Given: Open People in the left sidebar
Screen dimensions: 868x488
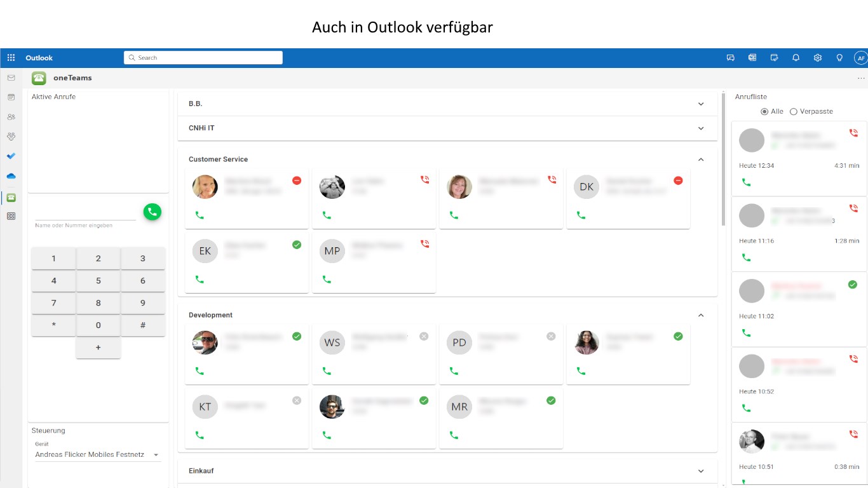Looking at the screenshot, I should tap(11, 117).
